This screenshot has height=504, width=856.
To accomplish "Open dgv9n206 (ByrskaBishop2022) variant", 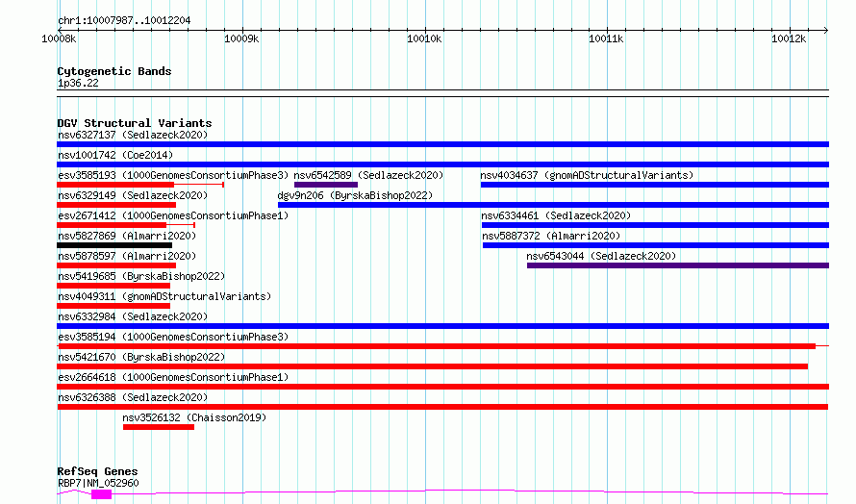I will click(x=355, y=195).
